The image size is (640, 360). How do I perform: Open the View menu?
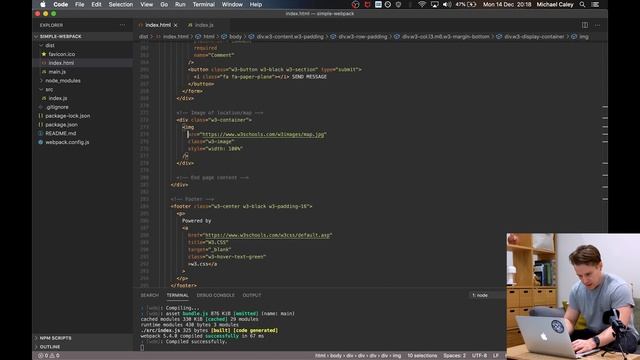point(147,4)
